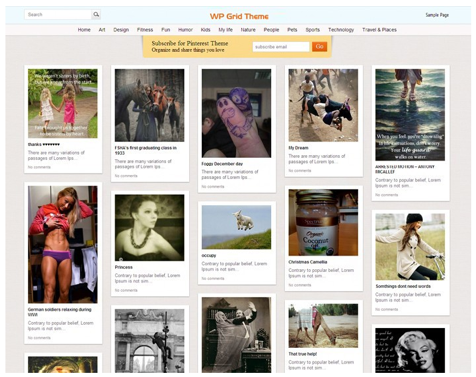Open the jumping lamb photo
This screenshot has width=476, height=377.
pos(236,227)
